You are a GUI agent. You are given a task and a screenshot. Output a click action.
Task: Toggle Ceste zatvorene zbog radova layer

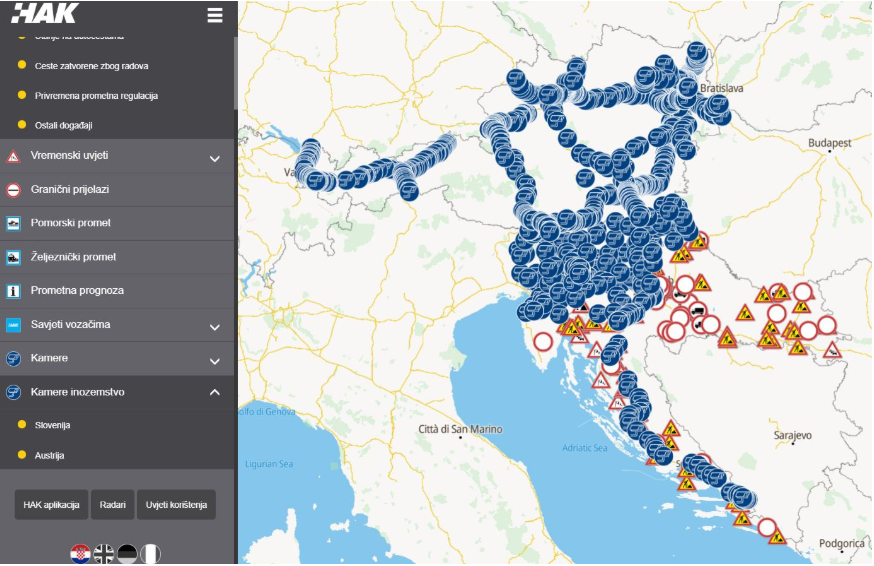[91, 66]
